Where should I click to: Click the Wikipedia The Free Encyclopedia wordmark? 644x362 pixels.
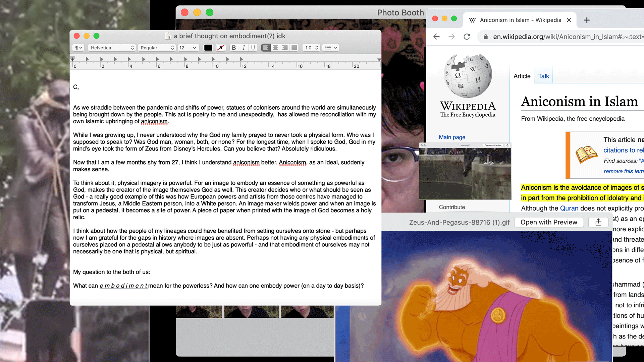(x=468, y=109)
